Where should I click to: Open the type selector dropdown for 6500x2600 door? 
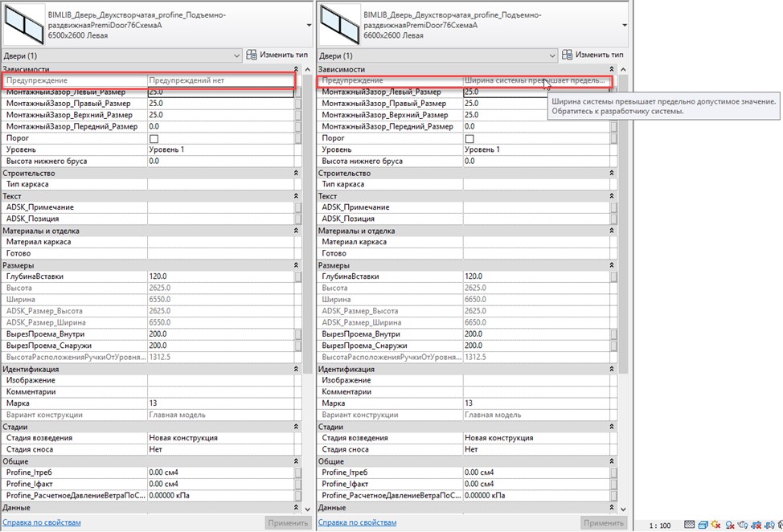point(309,25)
